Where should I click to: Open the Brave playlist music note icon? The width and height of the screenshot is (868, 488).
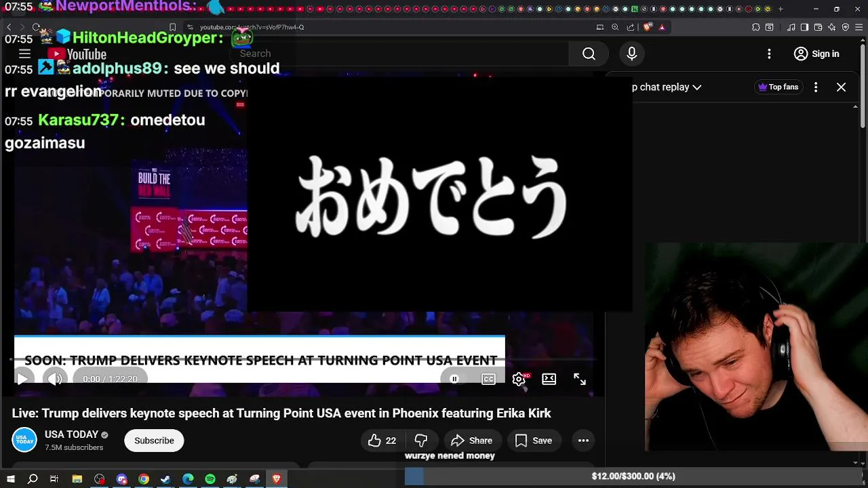791,27
